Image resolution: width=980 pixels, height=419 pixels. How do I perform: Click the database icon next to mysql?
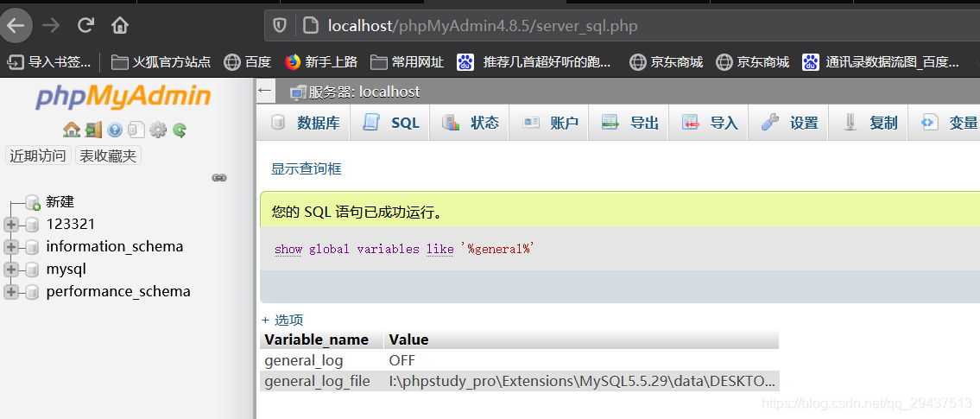click(33, 270)
